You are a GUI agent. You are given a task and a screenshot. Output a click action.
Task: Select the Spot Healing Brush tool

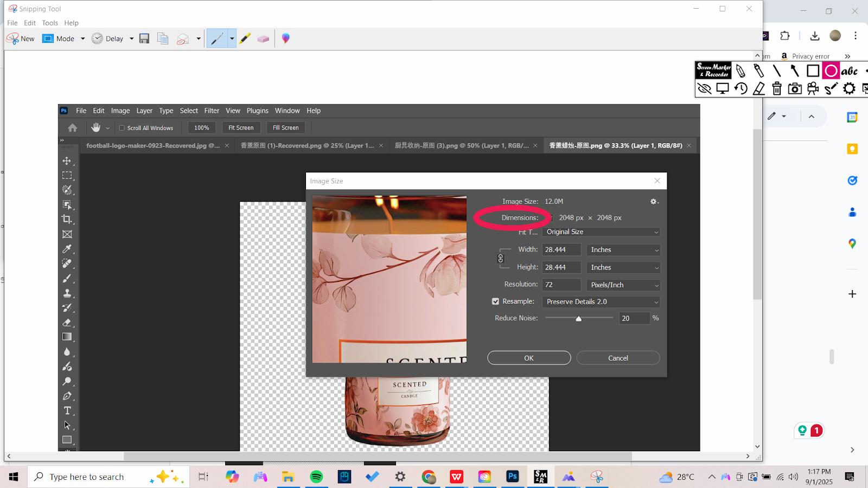tap(67, 264)
